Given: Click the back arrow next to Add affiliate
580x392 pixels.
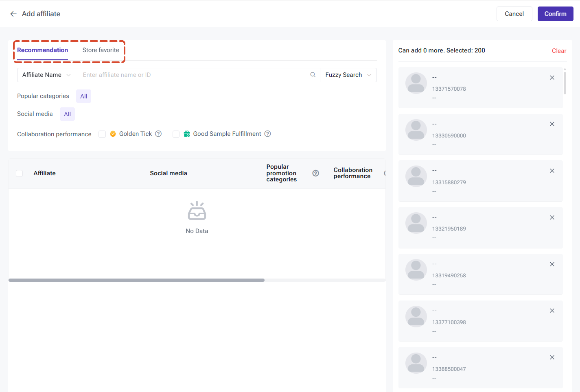Looking at the screenshot, I should pos(13,14).
